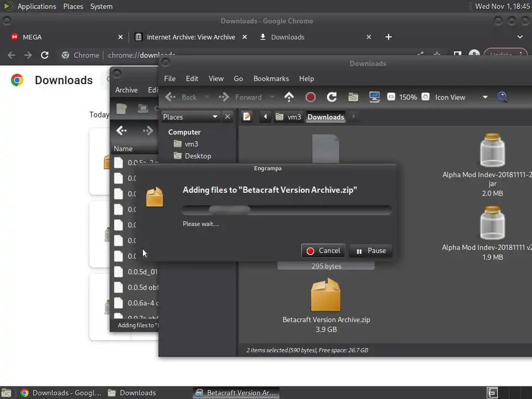Image resolution: width=532 pixels, height=399 pixels.
Task: Open Computer icon in file manager toolbar
Action: [x=374, y=97]
